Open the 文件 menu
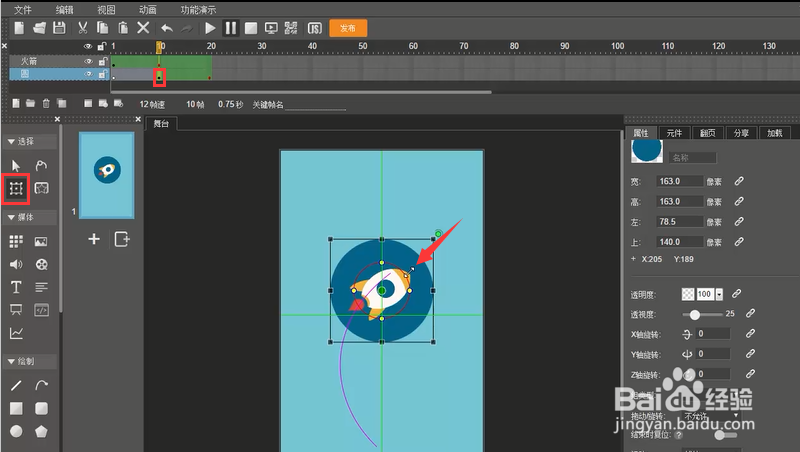Image resolution: width=800 pixels, height=452 pixels. (x=22, y=10)
